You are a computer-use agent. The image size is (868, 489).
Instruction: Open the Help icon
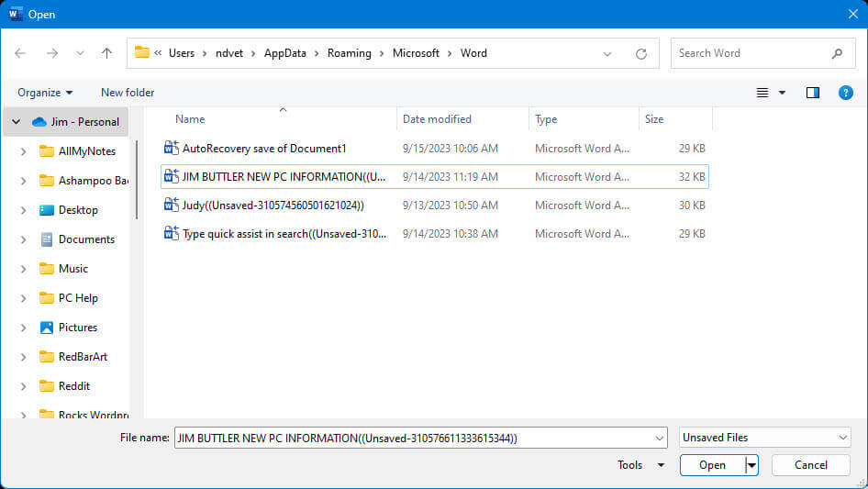[845, 93]
